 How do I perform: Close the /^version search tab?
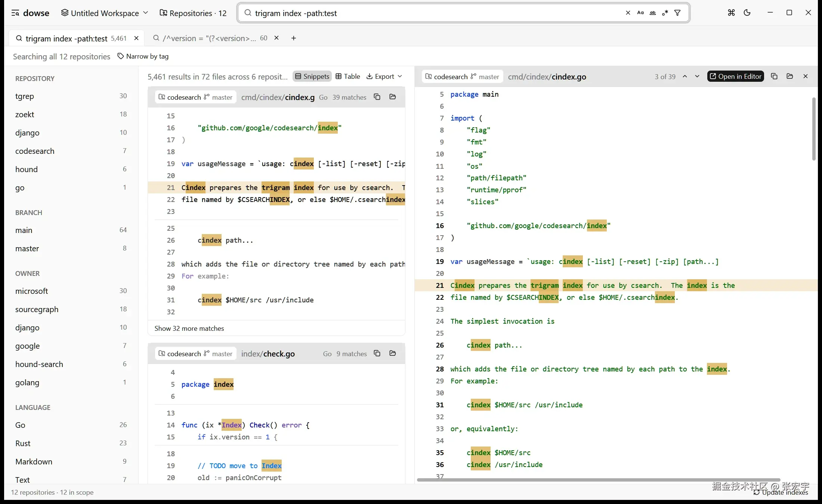276,38
